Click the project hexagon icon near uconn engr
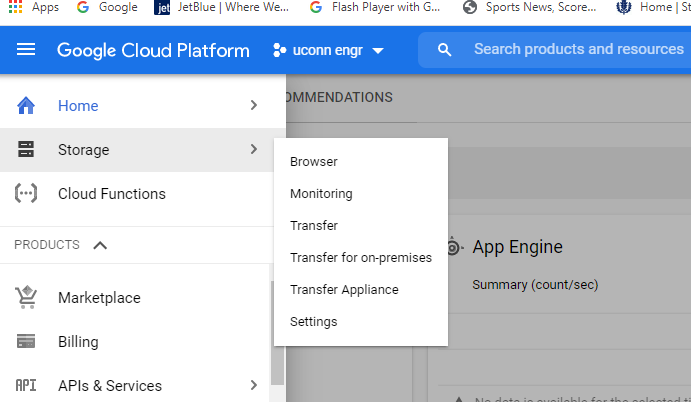 click(x=279, y=50)
